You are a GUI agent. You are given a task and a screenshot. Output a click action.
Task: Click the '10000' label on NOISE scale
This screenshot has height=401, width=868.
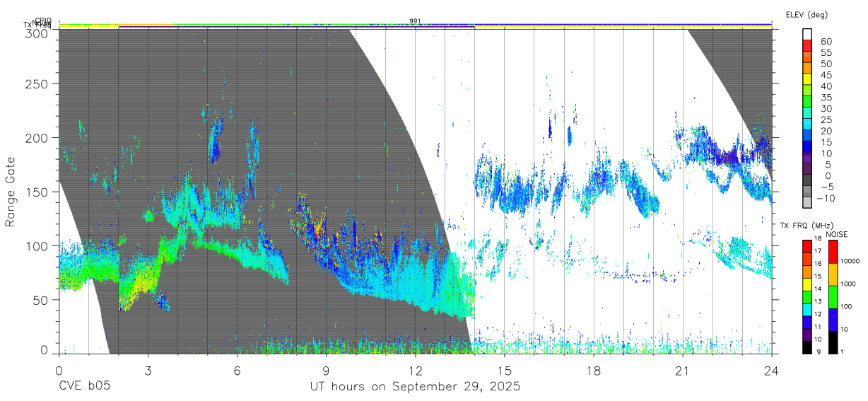(x=851, y=262)
